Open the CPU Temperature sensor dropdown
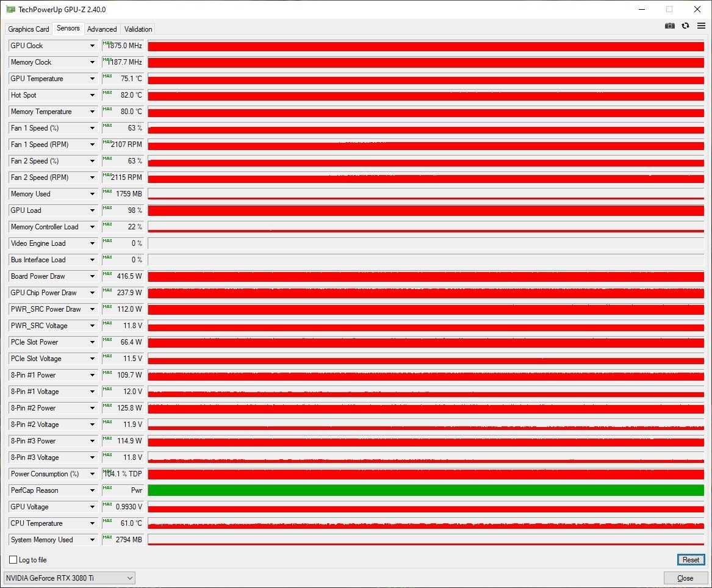Screen dimensions: 712x588 93,523
